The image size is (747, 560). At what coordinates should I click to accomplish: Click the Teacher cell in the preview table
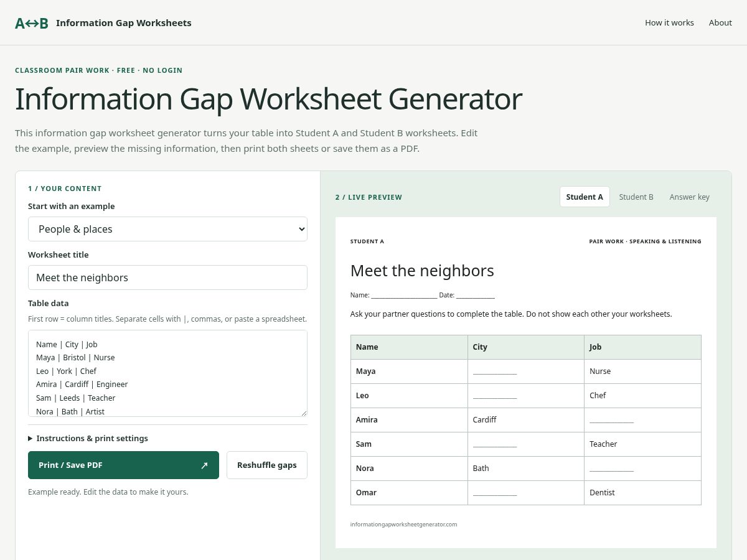coord(642,444)
